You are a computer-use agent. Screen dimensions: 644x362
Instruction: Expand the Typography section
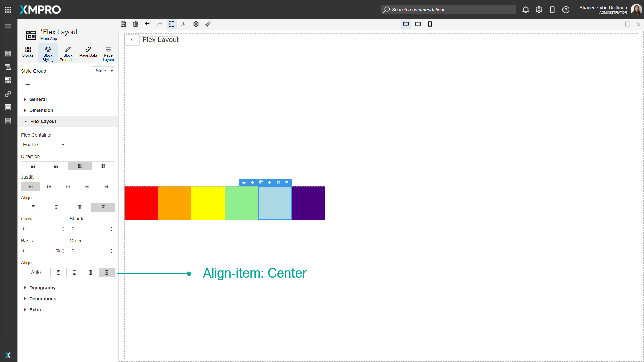point(42,288)
